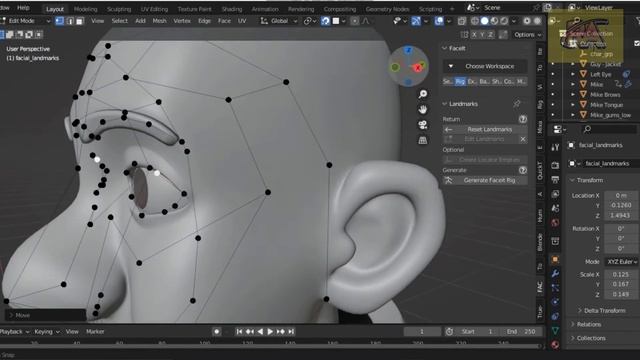This screenshot has height=360, width=640.
Task: Cancel Edit Landmarks with X button
Action: click(x=523, y=139)
